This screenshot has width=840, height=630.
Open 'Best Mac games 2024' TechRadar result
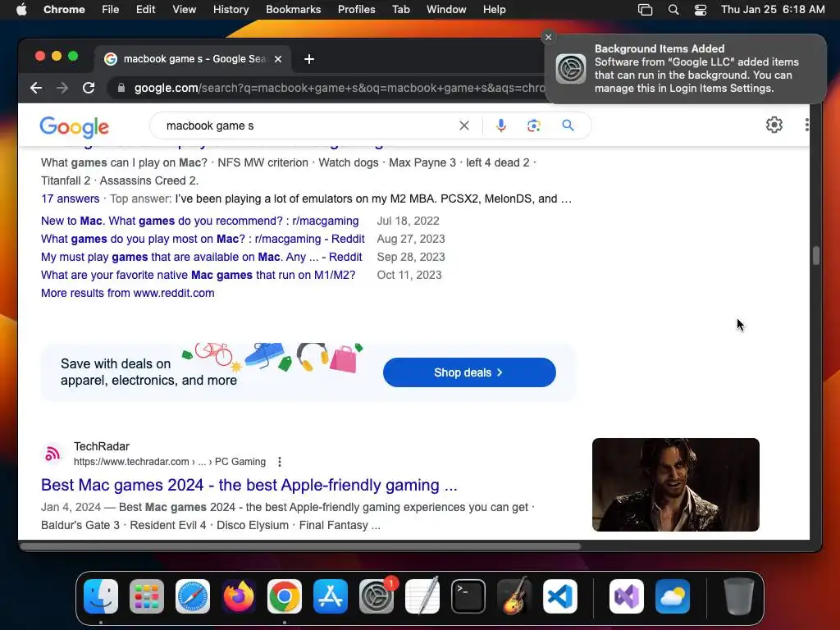(x=249, y=485)
